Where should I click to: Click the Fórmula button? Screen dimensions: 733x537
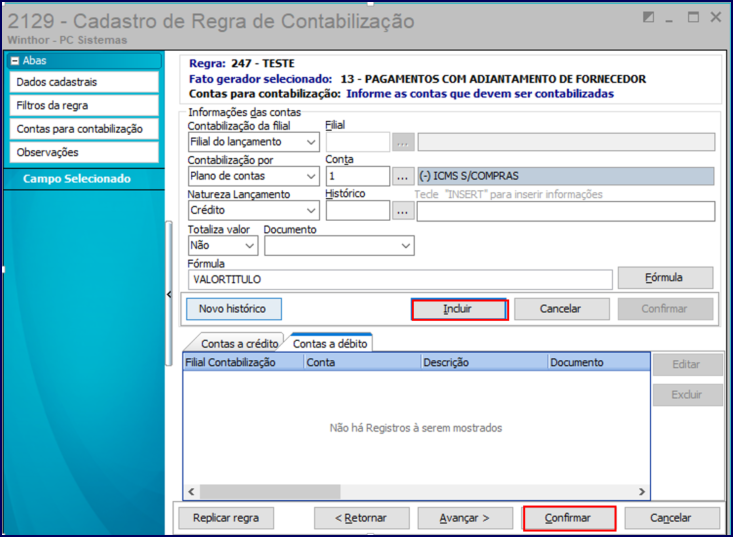665,278
